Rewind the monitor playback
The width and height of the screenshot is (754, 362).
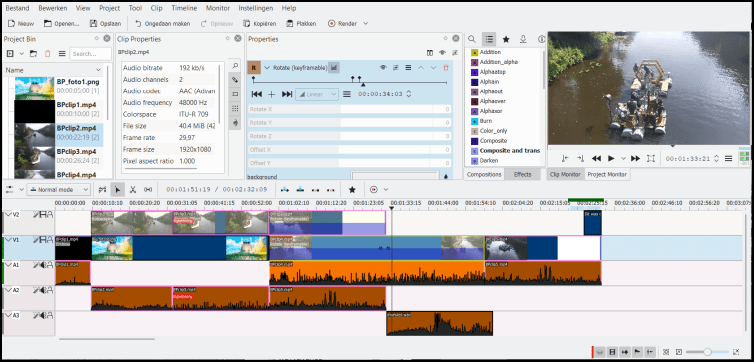pos(596,158)
